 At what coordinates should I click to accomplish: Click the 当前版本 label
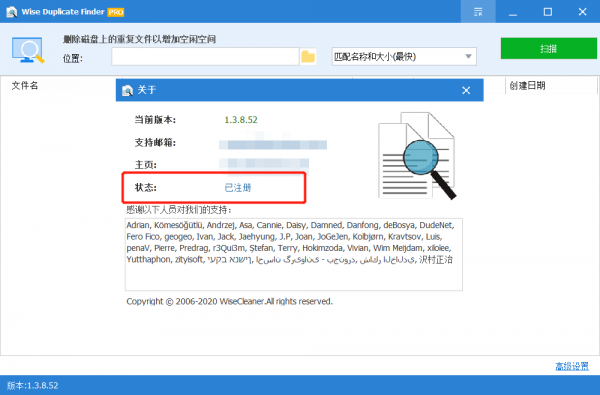tap(155, 120)
